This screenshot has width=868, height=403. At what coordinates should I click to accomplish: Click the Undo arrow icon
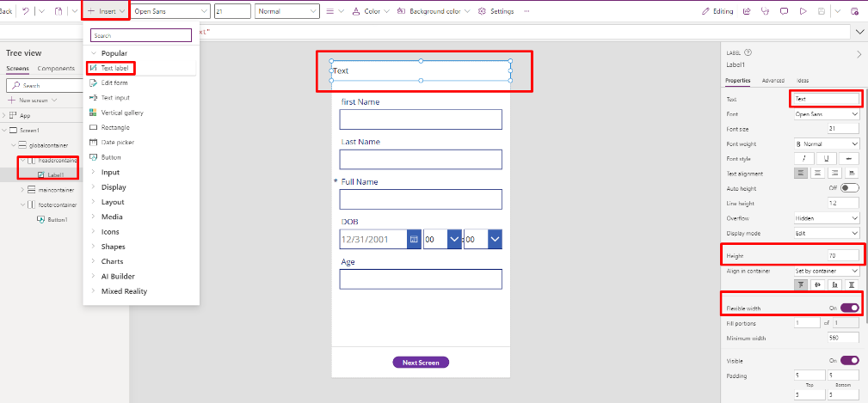pyautogui.click(x=26, y=11)
